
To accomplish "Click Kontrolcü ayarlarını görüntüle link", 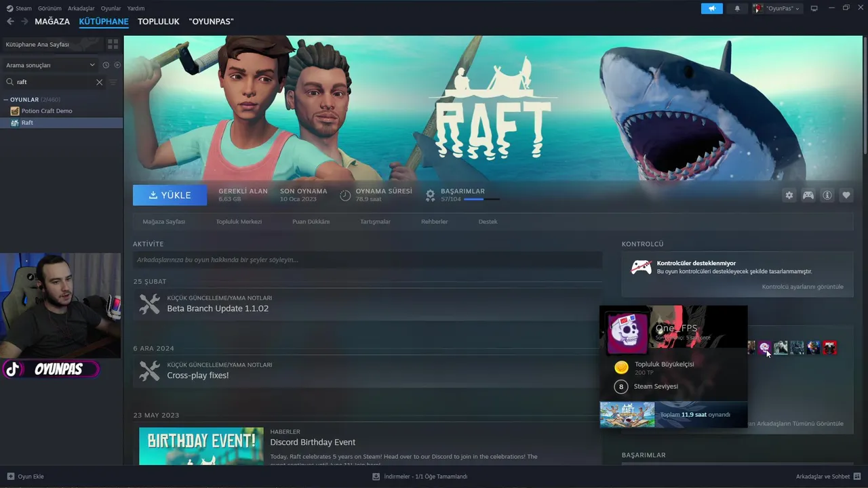I will pos(803,287).
